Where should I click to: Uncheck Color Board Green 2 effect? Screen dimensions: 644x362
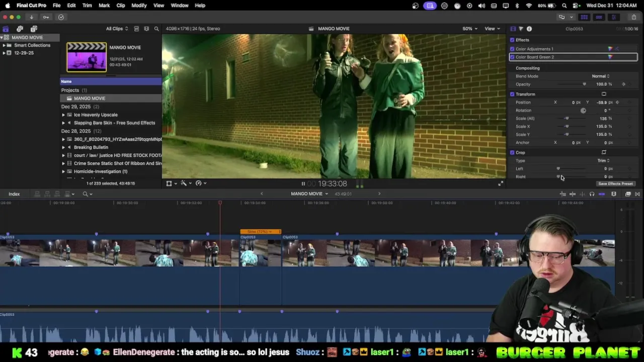[x=512, y=57]
